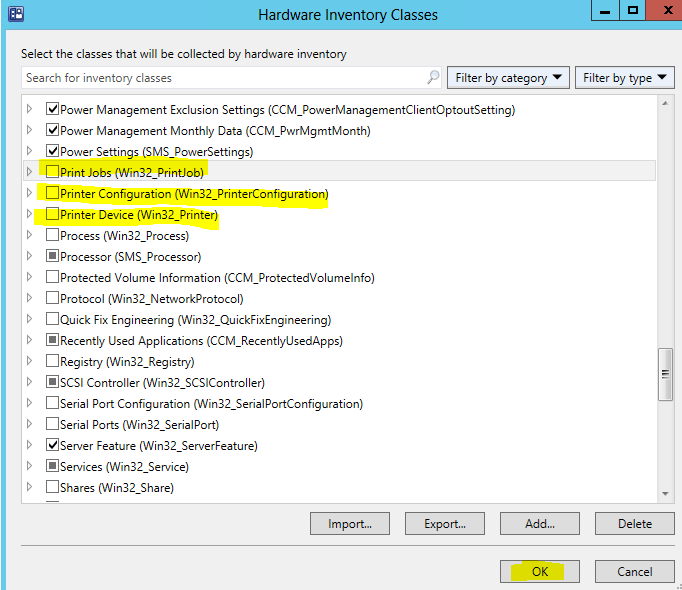Open the Filter by category dropdown
Image resolution: width=682 pixels, height=590 pixels.
pyautogui.click(x=508, y=78)
